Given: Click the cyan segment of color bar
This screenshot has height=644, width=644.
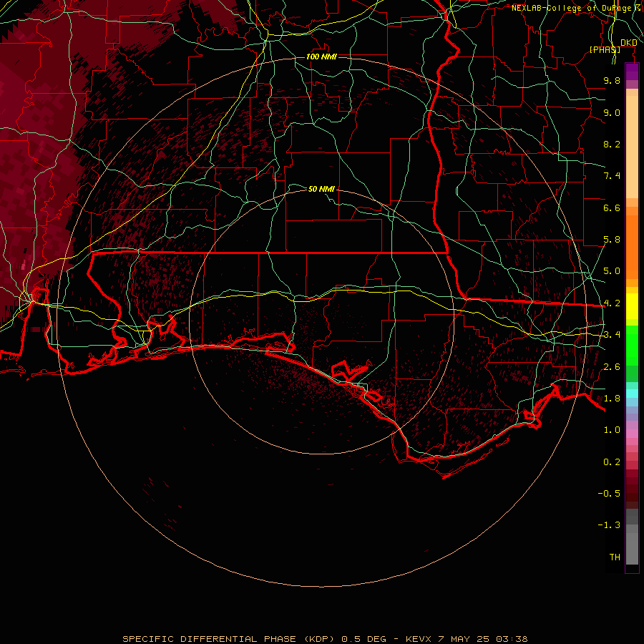Looking at the screenshot, I should (x=632, y=394).
